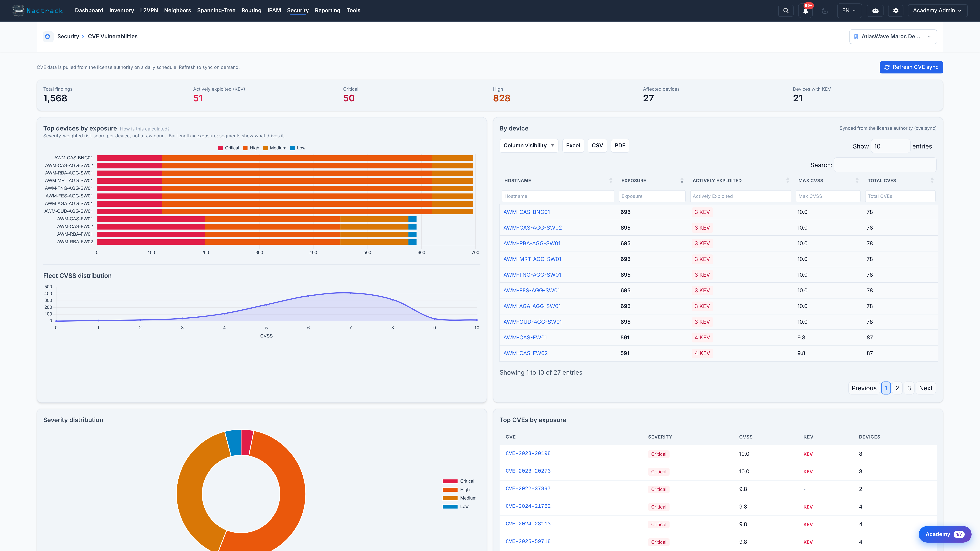Sort by Total CVEs column arrows
The height and width of the screenshot is (551, 980).
pyautogui.click(x=932, y=181)
